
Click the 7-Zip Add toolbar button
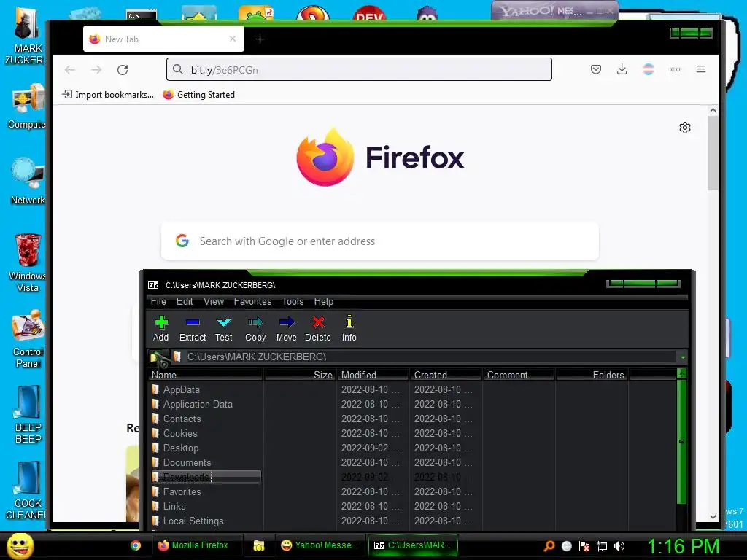161,329
